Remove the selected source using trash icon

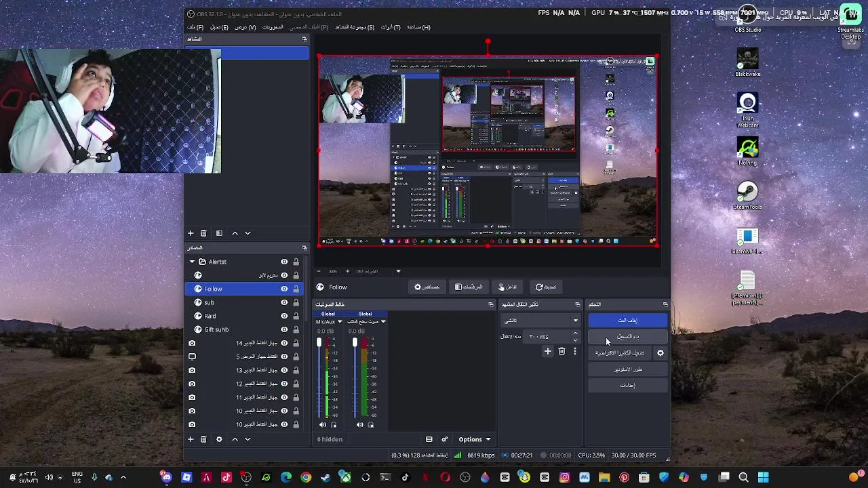203,439
